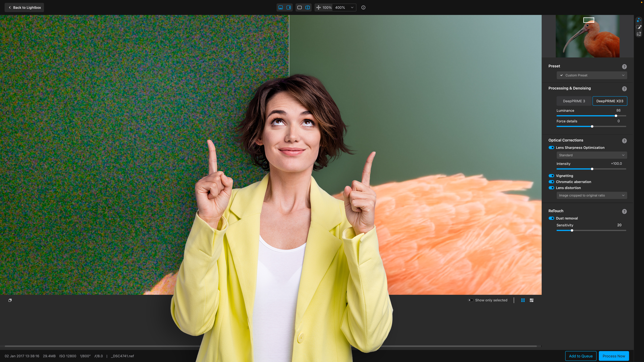The width and height of the screenshot is (644, 362).
Task: Switch to single image view icon
Action: pyautogui.click(x=299, y=7)
